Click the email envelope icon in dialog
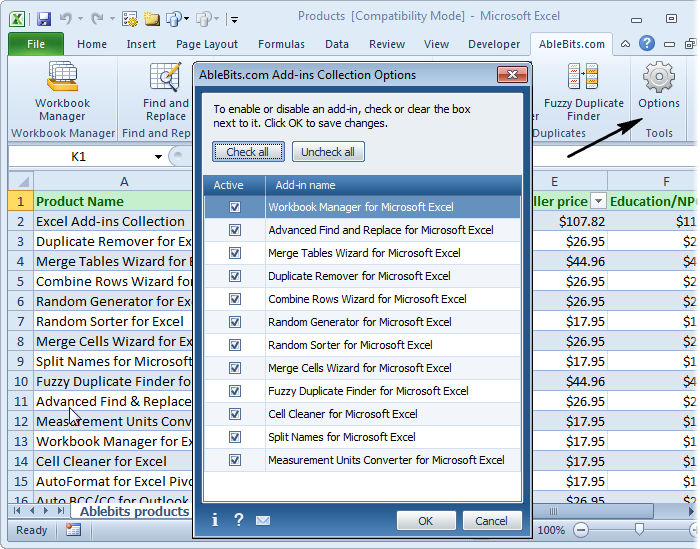This screenshot has width=700, height=549. [x=263, y=520]
